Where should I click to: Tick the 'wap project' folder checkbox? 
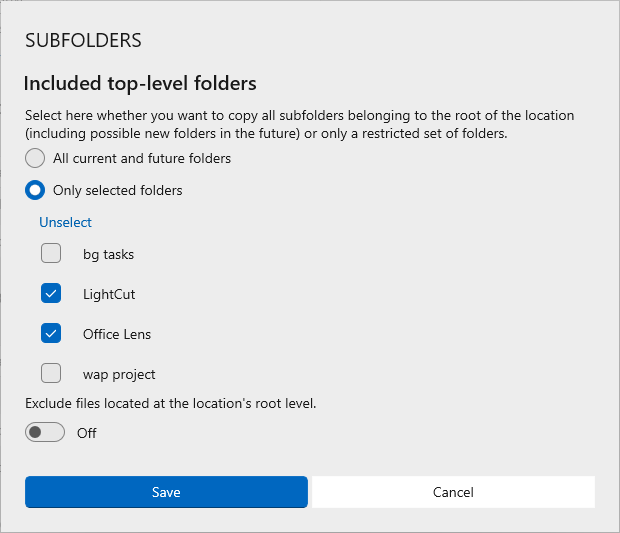click(51, 374)
